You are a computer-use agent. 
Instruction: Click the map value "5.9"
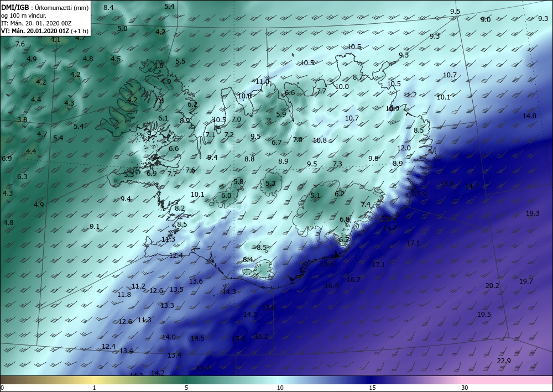[x=281, y=114]
